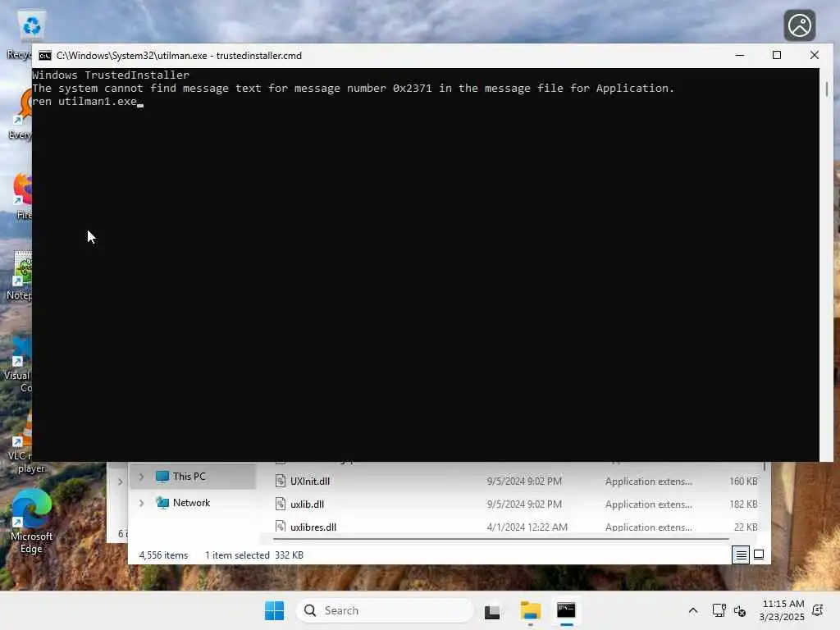This screenshot has width=840, height=630.
Task: Open the clock showing 11:15 AM
Action: tap(782, 610)
